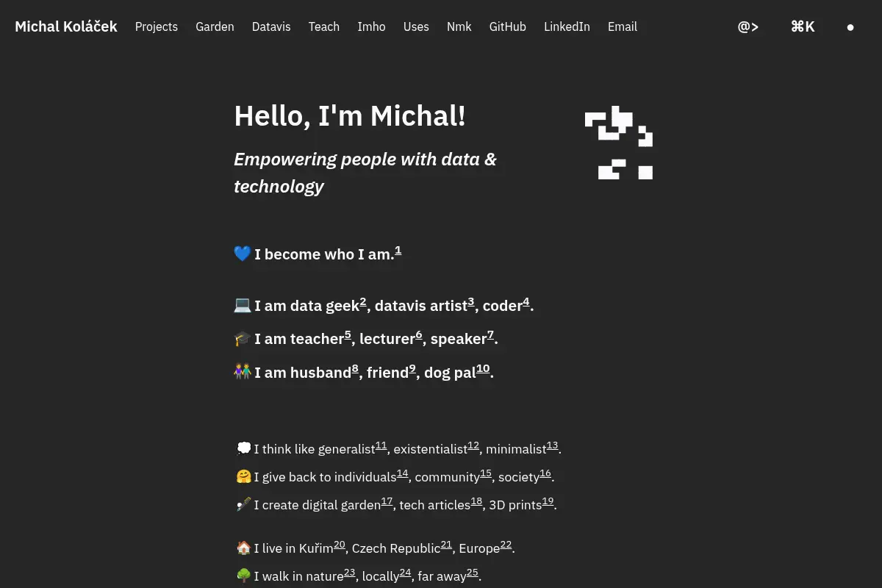Go to the Garden page

(215, 26)
